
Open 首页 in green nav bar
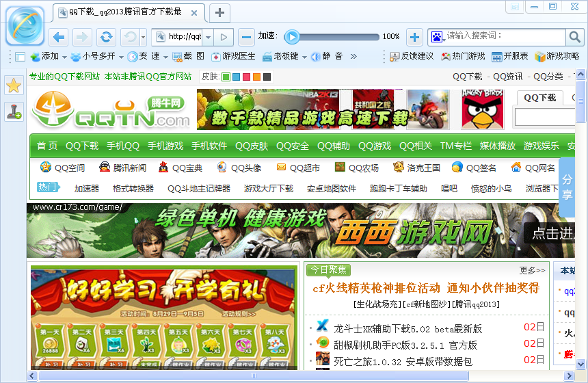[47, 146]
